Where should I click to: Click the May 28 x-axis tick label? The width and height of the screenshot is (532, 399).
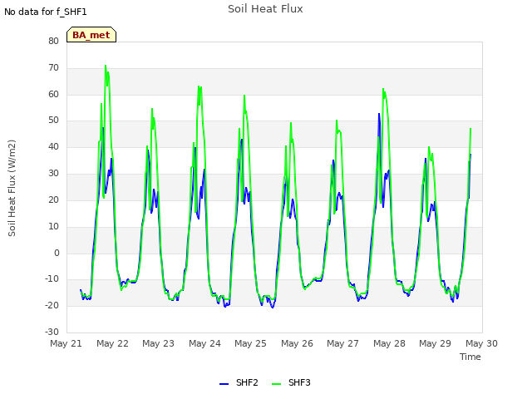click(389, 343)
